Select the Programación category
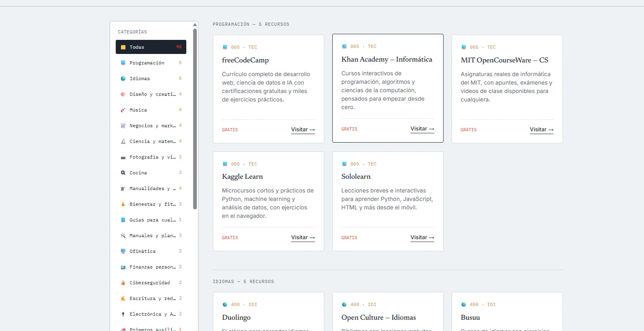The image size is (644, 331). tap(151, 63)
